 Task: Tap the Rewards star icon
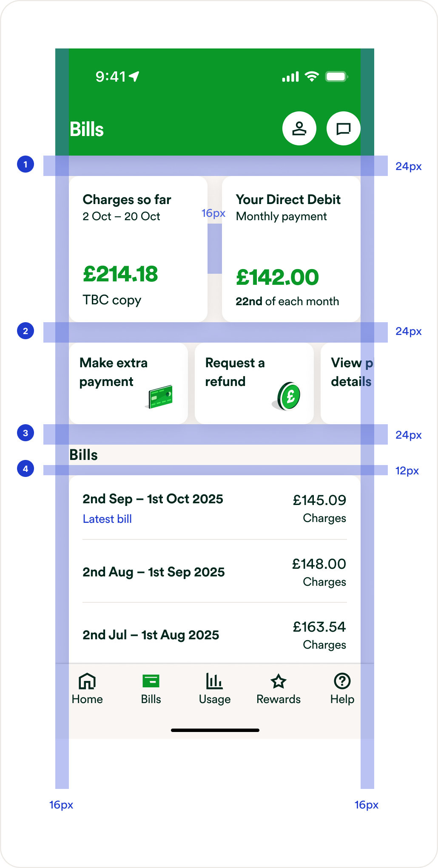pos(279,681)
